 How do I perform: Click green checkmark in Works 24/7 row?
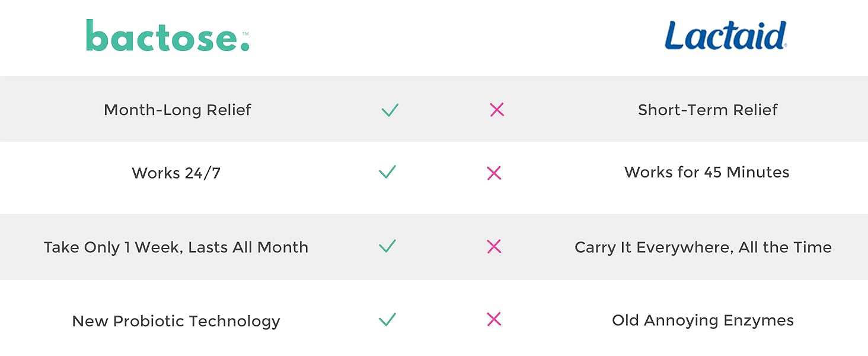[387, 173]
